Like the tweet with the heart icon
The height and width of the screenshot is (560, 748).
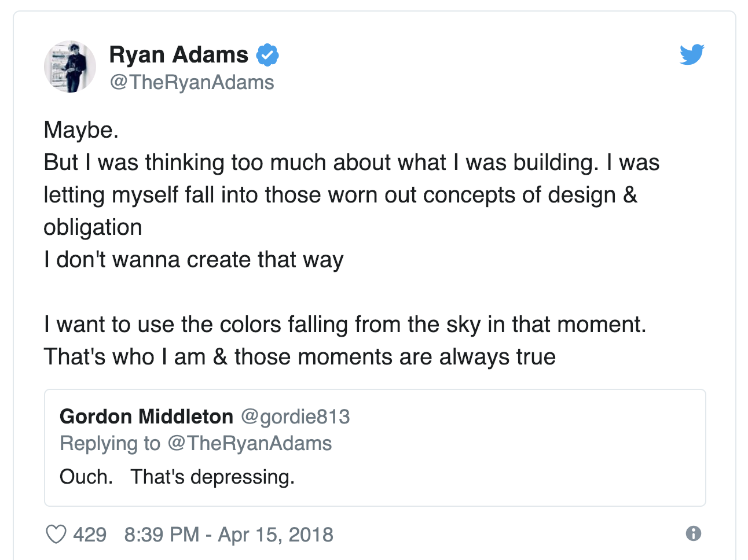coord(56,535)
